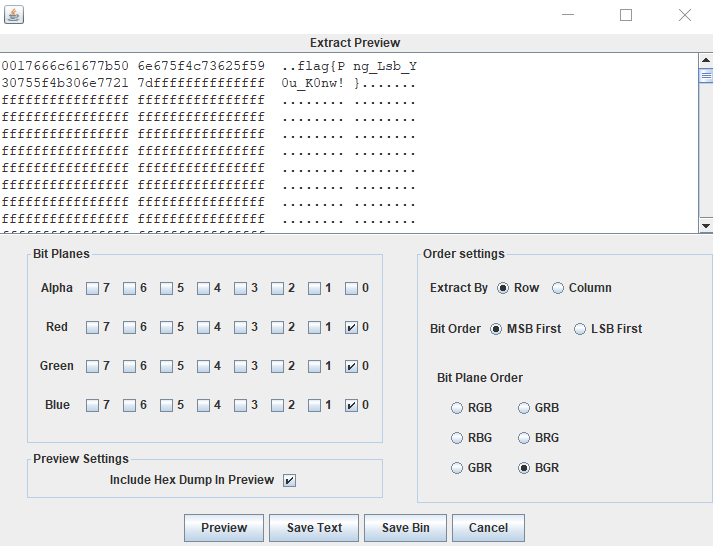
Task: Set bit plane order to RGB
Action: (457, 408)
